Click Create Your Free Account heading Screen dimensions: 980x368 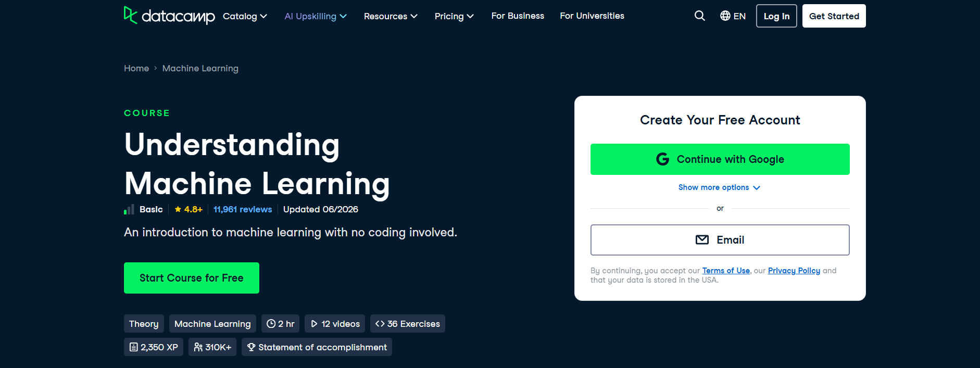click(720, 120)
